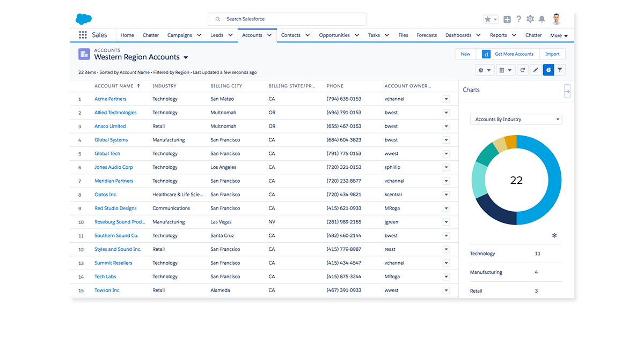Open the Western Region Accounts view picker
This screenshot has width=644, height=343.
(186, 58)
